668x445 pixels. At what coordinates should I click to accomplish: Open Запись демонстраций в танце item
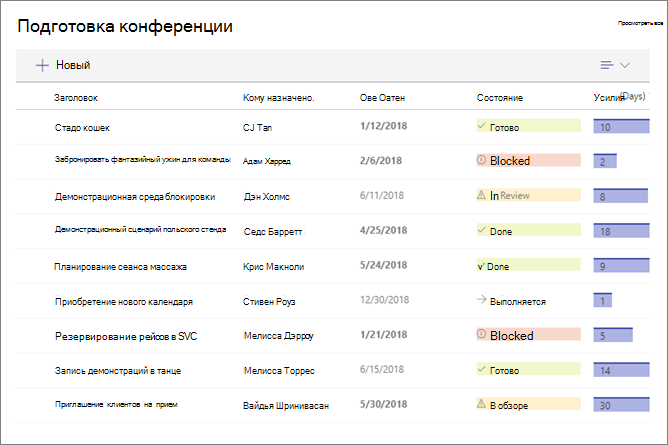[118, 371]
